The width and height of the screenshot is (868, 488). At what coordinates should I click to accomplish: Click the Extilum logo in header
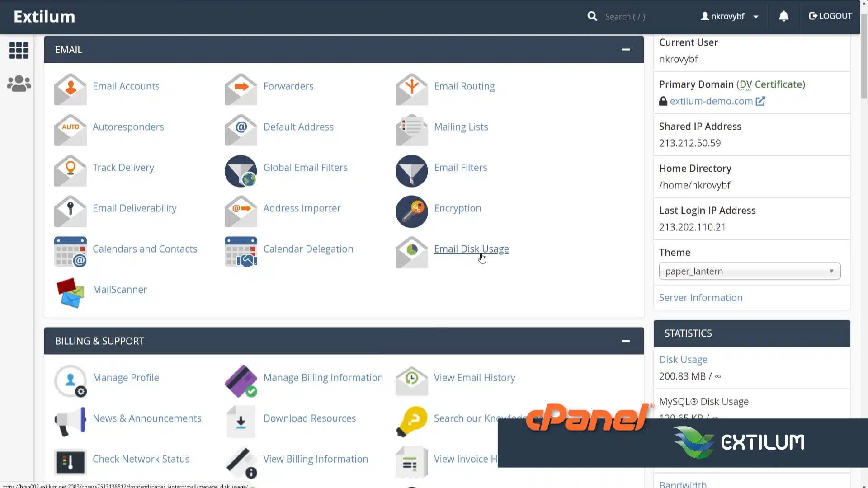44,17
